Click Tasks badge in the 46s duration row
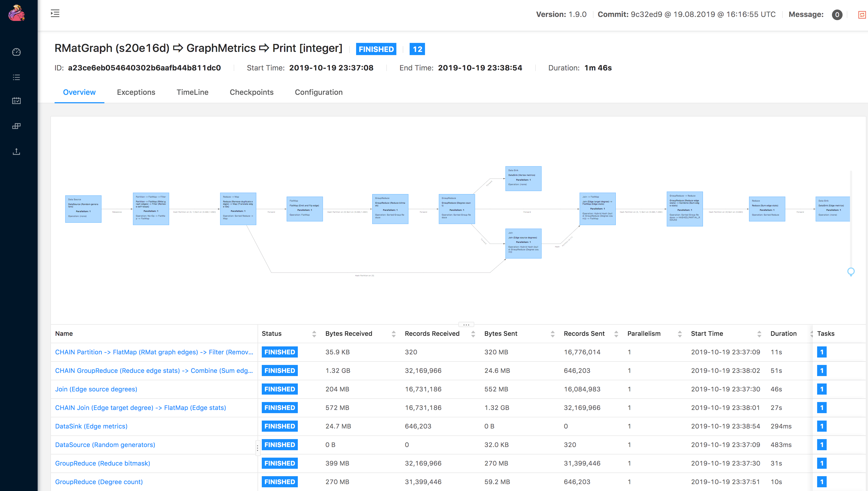Screen dimensions: 868x491 click(x=822, y=389)
